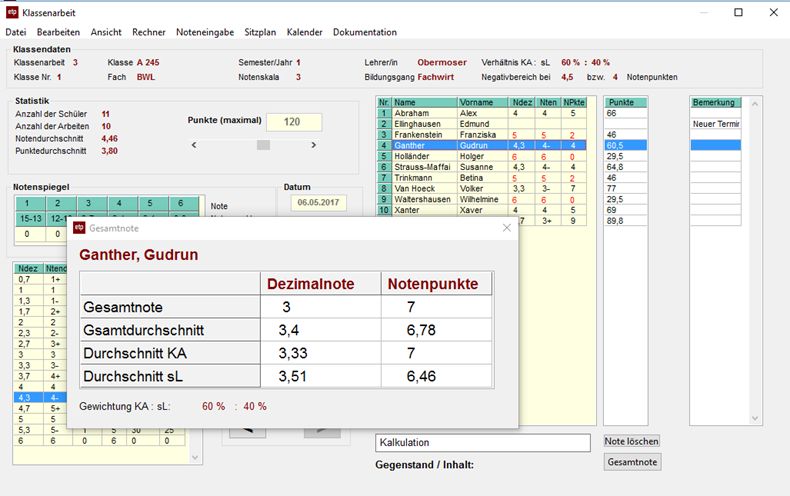The height and width of the screenshot is (496, 790).
Task: Open the Dokumentation menu
Action: click(x=364, y=32)
